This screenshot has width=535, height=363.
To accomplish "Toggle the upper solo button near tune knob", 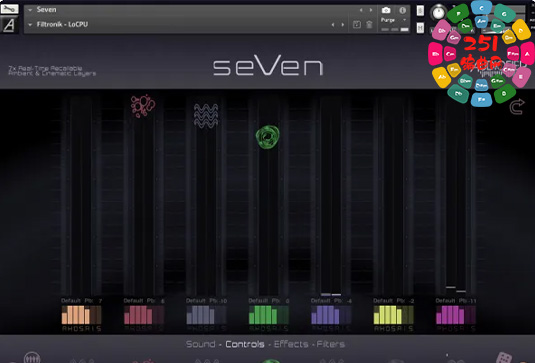I will click(420, 11).
